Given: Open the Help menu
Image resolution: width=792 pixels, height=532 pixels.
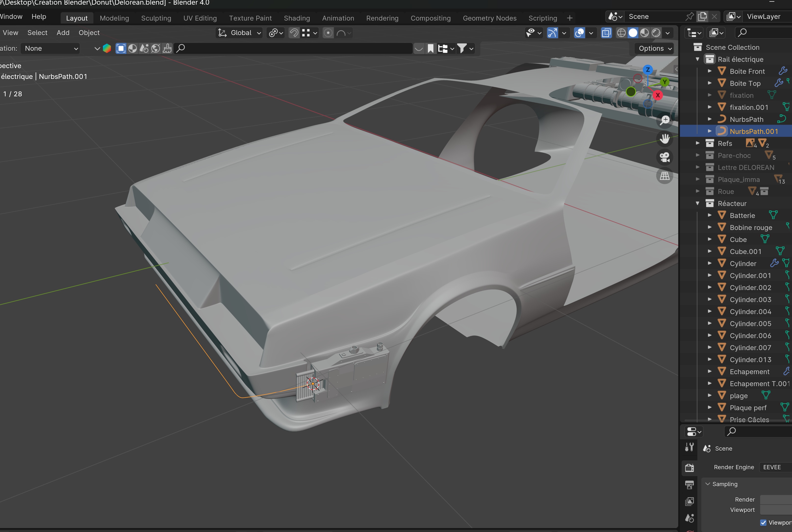Looking at the screenshot, I should pos(39,17).
